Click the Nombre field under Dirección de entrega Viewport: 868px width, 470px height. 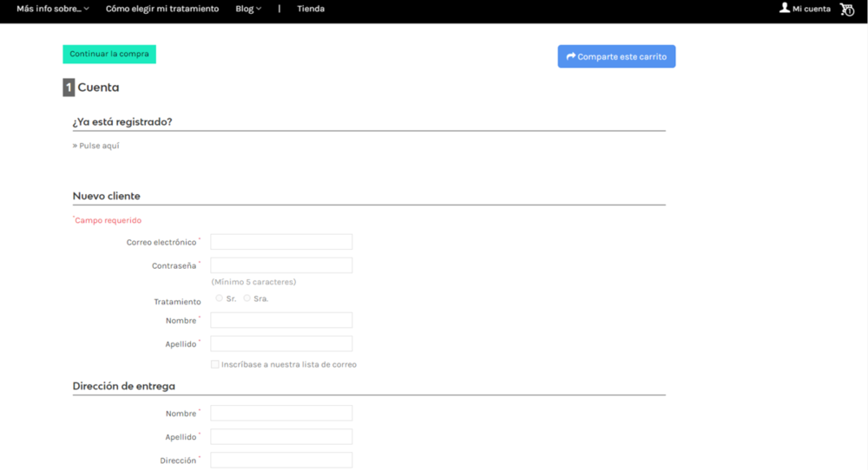[x=281, y=414]
